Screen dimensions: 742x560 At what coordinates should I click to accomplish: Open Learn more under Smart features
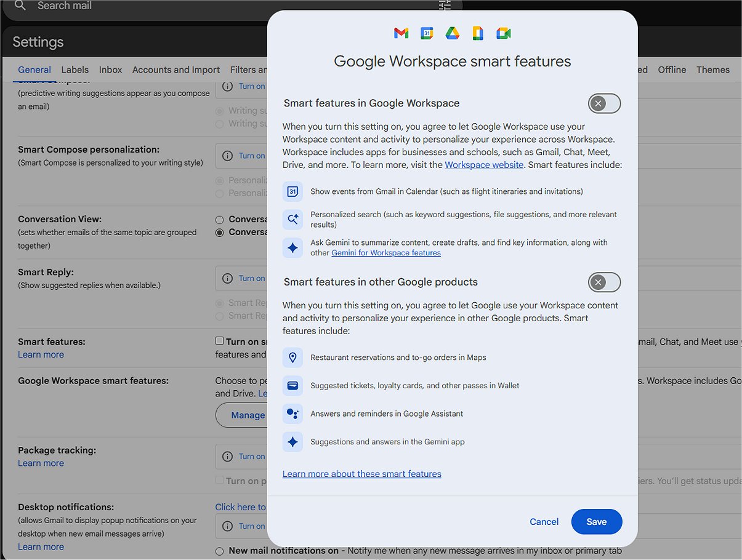[x=41, y=354]
